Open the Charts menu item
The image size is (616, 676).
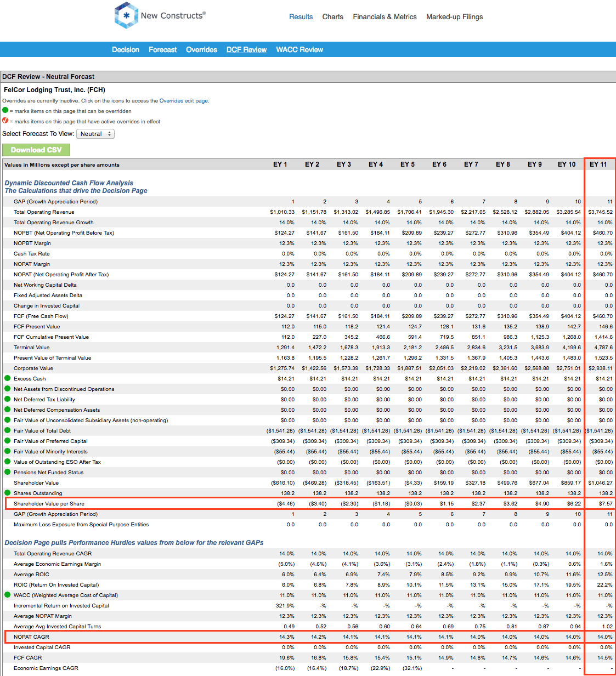pos(333,17)
